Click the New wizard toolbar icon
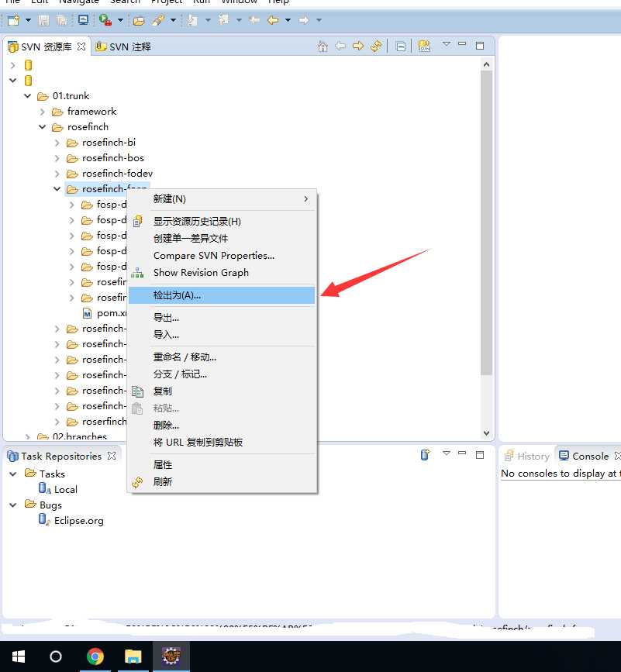 point(14,20)
